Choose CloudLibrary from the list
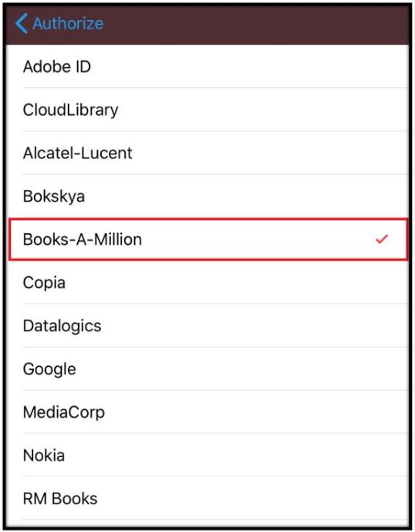 207,110
